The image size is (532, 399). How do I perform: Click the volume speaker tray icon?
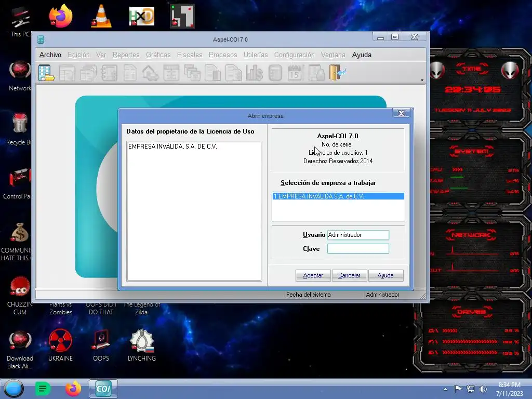point(483,389)
